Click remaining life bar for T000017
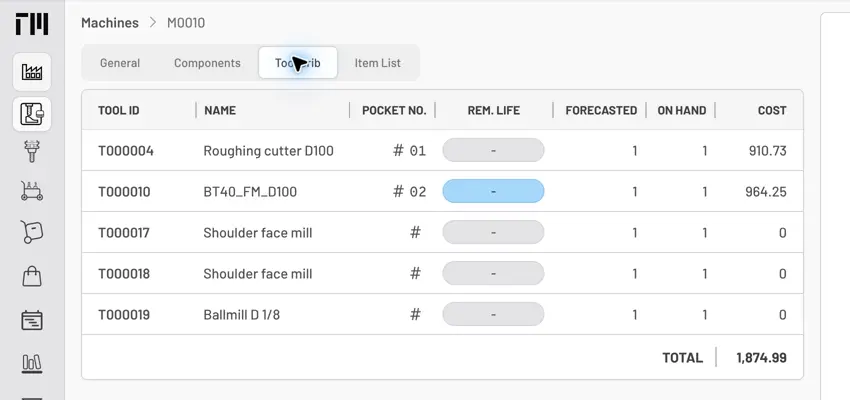The height and width of the screenshot is (400, 850). [x=493, y=233]
